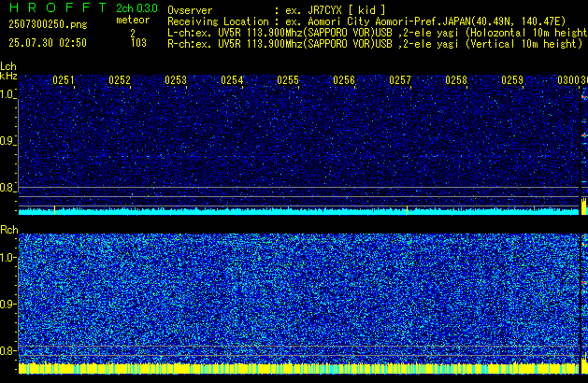
Task: Click the R-ch receiver description line
Action: pos(375,44)
